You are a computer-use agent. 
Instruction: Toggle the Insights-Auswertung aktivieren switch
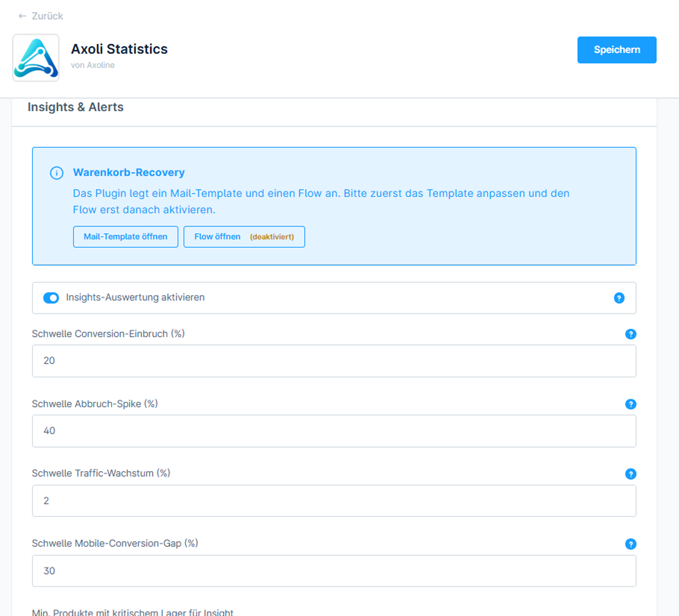tap(51, 298)
